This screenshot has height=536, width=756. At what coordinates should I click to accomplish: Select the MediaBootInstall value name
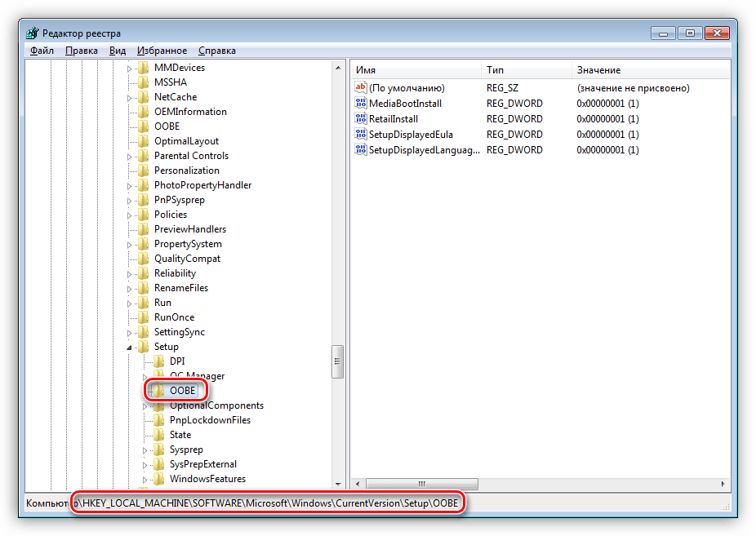[405, 104]
